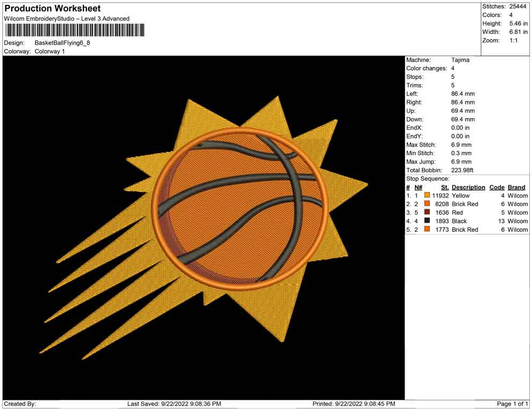Click the stitches count '25444'

coord(517,6)
